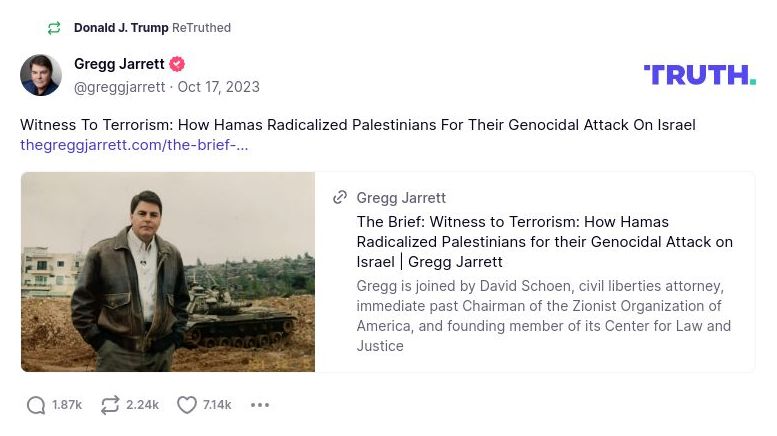Open the preview image with the tank
This screenshot has width=777, height=436.
pos(168,272)
